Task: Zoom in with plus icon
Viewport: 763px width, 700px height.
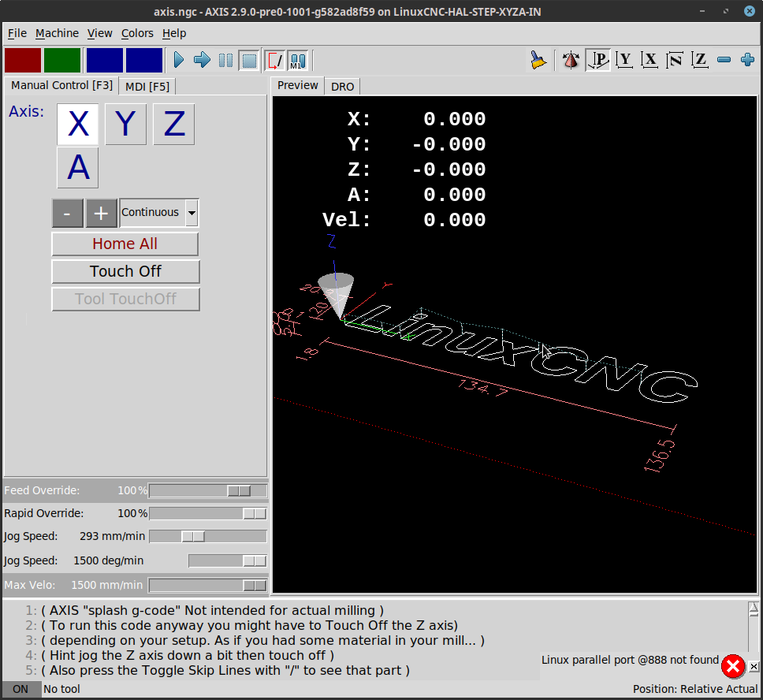Action: [747, 60]
